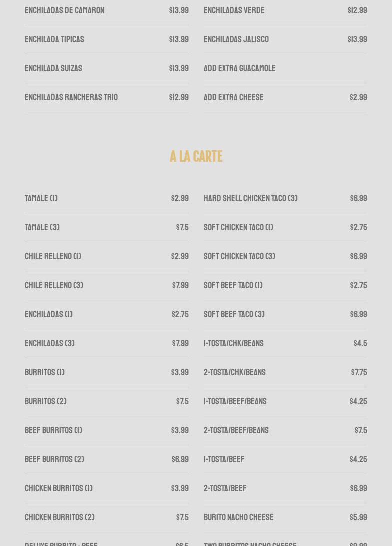Click the Enchiladas Verde item
The height and width of the screenshot is (546, 392).
point(234,10)
